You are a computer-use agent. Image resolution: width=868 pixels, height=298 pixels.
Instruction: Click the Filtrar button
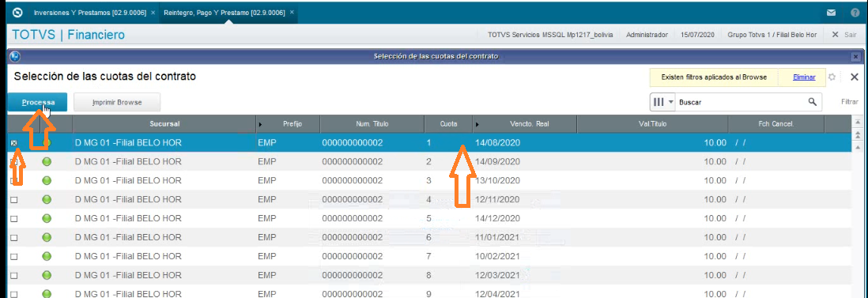(849, 102)
